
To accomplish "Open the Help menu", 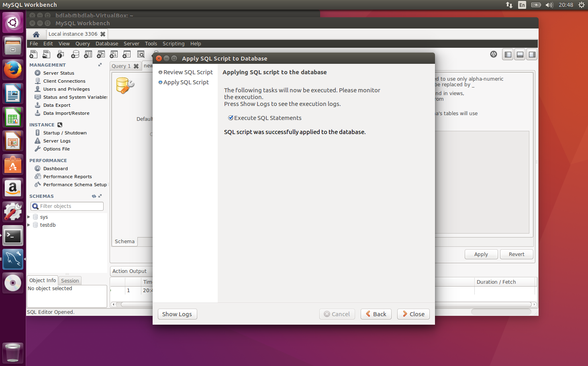I will tap(196, 44).
